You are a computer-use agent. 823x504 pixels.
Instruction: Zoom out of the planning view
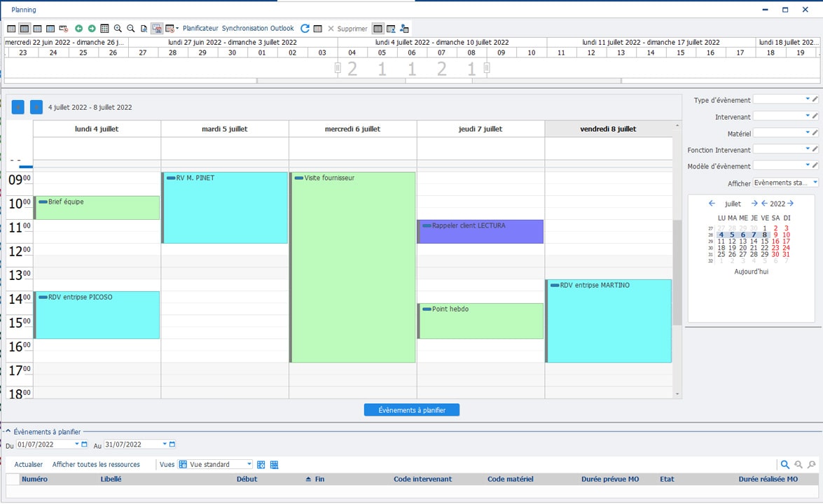coord(130,28)
